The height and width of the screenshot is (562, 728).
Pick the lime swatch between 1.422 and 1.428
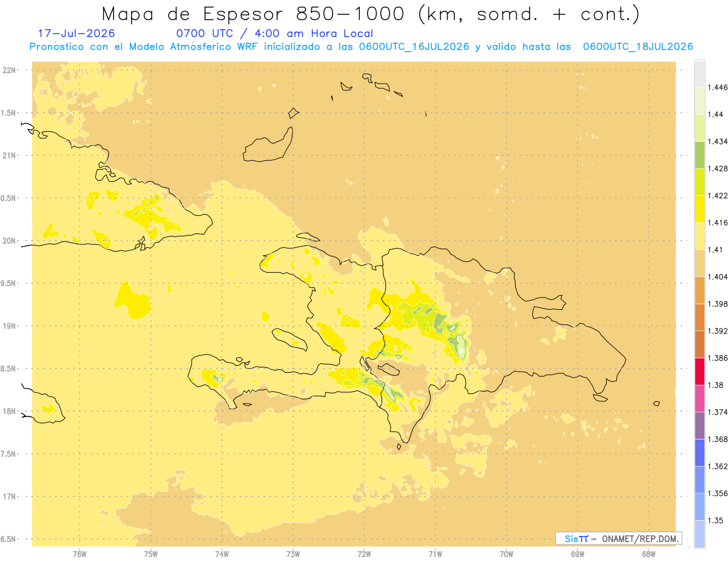[699, 182]
